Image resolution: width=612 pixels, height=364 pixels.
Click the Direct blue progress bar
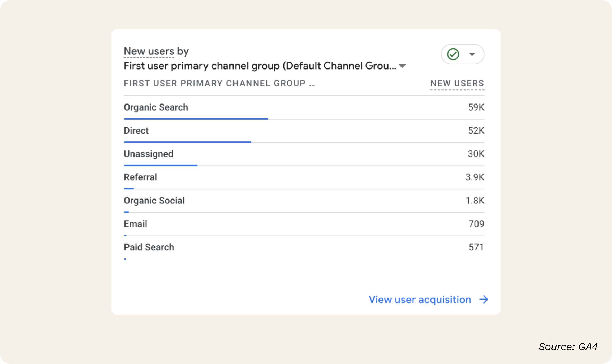point(187,142)
